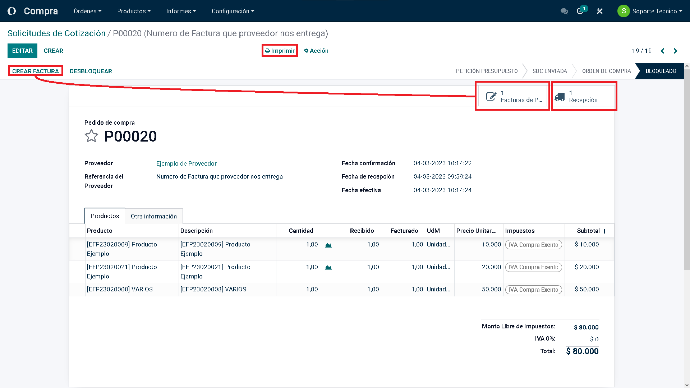Click the EDITAR button
The height and width of the screenshot is (388, 690).
tap(22, 51)
